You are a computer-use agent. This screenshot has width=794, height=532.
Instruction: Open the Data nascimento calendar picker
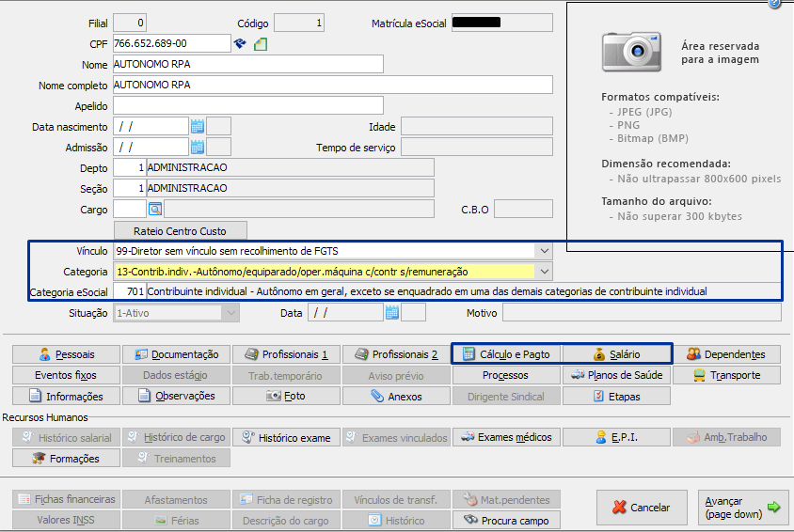(x=197, y=127)
